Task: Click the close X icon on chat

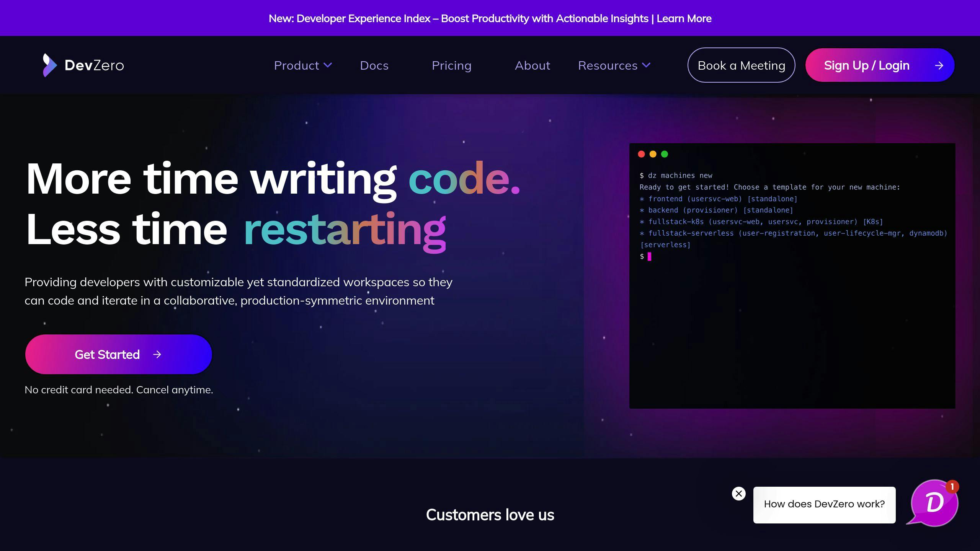Action: click(738, 493)
